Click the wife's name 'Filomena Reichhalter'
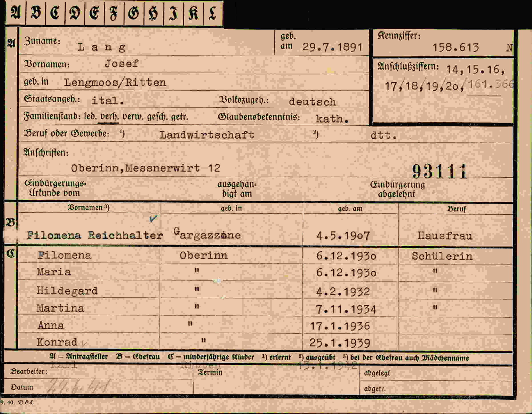Image resolution: width=532 pixels, height=414 pixels. coord(95,235)
